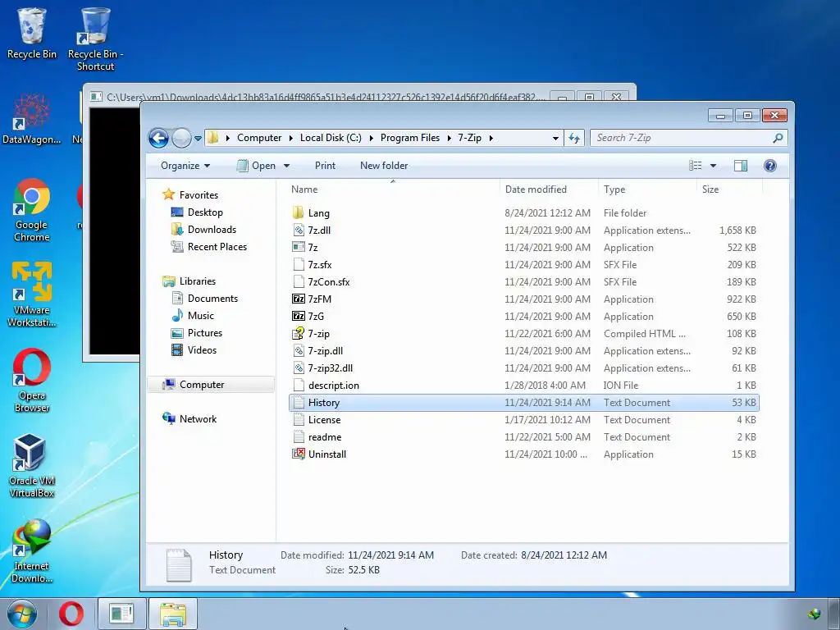The width and height of the screenshot is (840, 630).
Task: Click the Explorer folder taskbar button
Action: [173, 614]
